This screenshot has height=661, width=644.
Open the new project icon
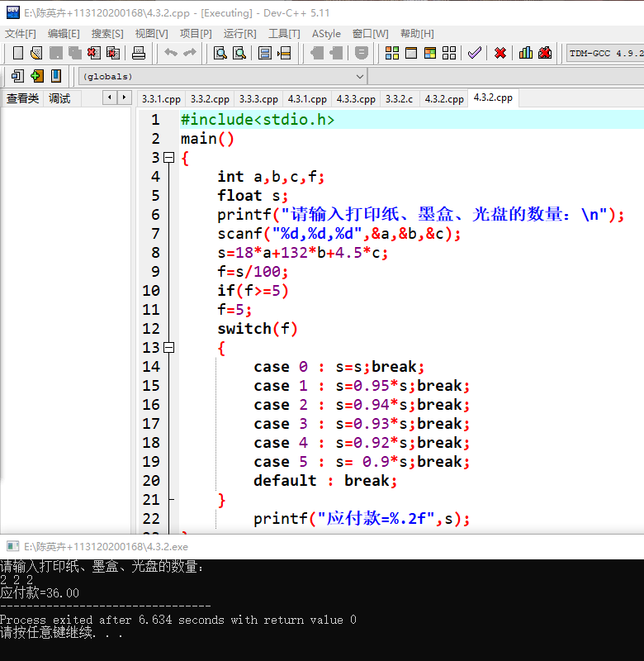(17, 76)
